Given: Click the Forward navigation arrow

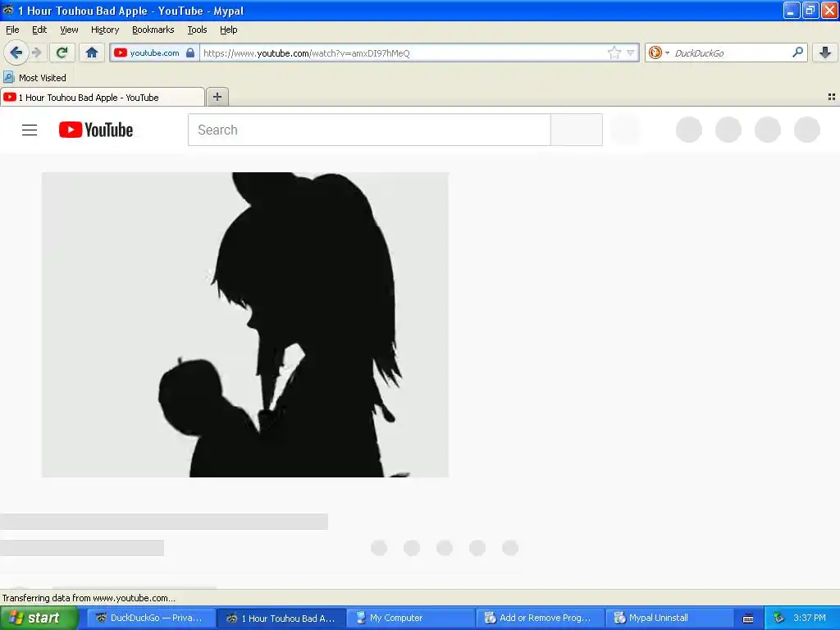Looking at the screenshot, I should click(36, 52).
